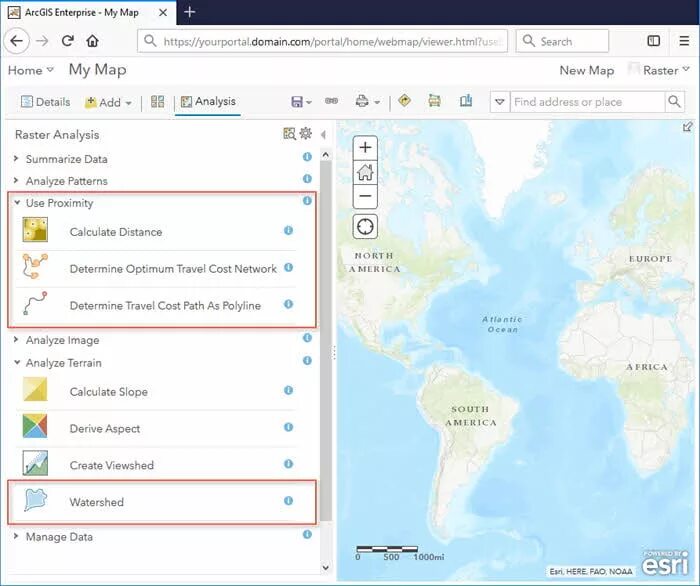This screenshot has width=700, height=586.
Task: Return map to default extent
Action: pyautogui.click(x=365, y=172)
